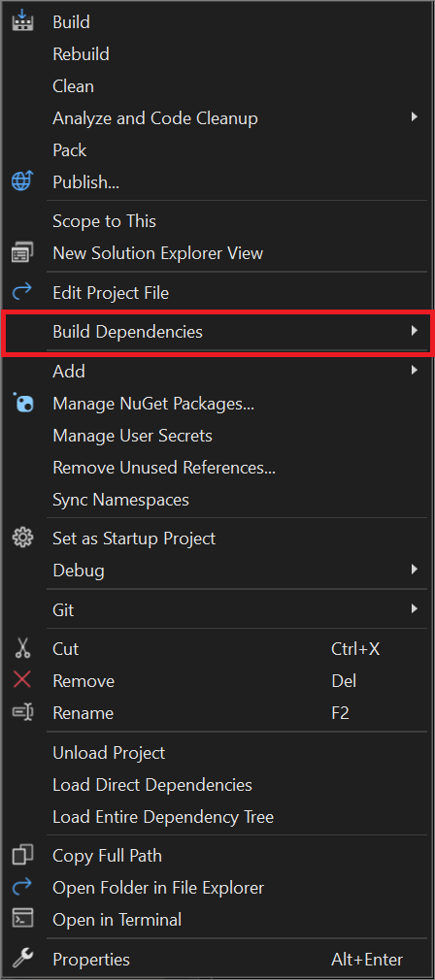This screenshot has height=980, width=435.
Task: Click the Rename icon
Action: pyautogui.click(x=23, y=712)
